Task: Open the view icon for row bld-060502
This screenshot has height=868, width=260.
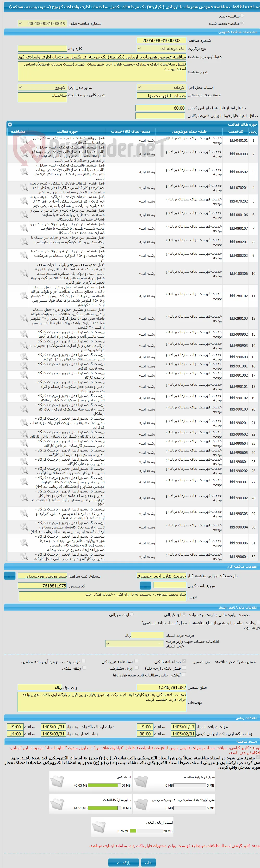Action: [x=24, y=172]
